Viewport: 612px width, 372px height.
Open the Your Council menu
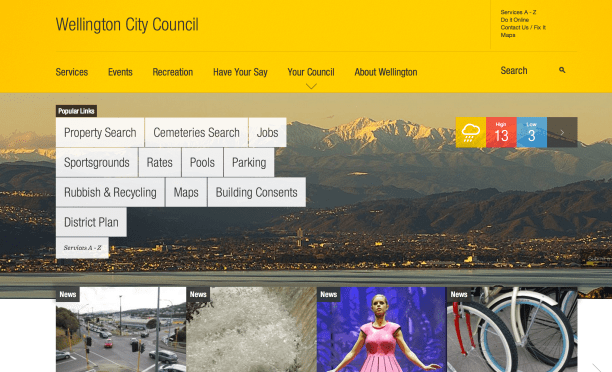pos(311,72)
